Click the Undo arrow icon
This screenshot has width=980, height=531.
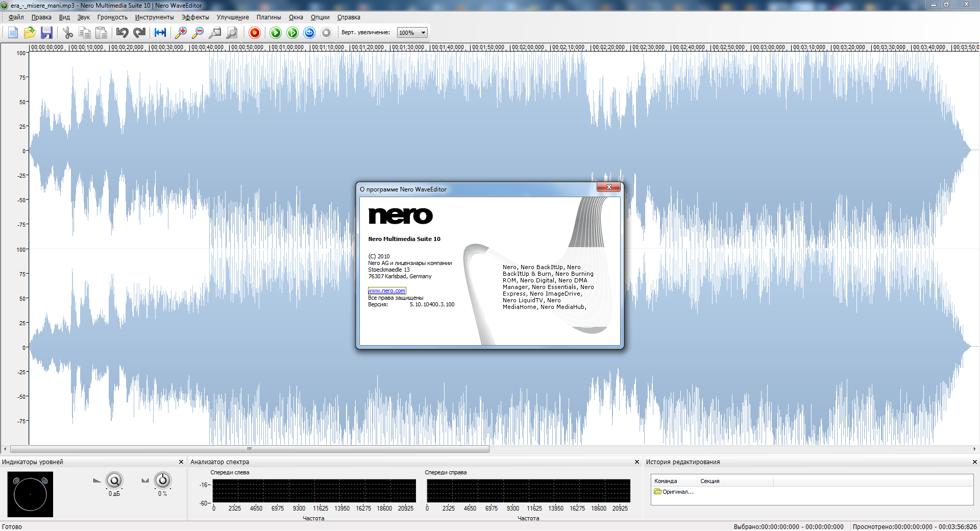[122, 33]
